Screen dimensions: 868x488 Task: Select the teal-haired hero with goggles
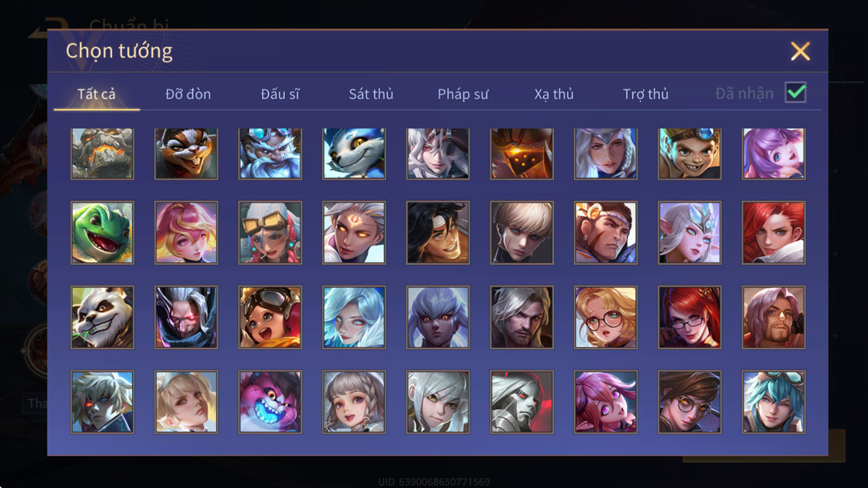(x=774, y=402)
